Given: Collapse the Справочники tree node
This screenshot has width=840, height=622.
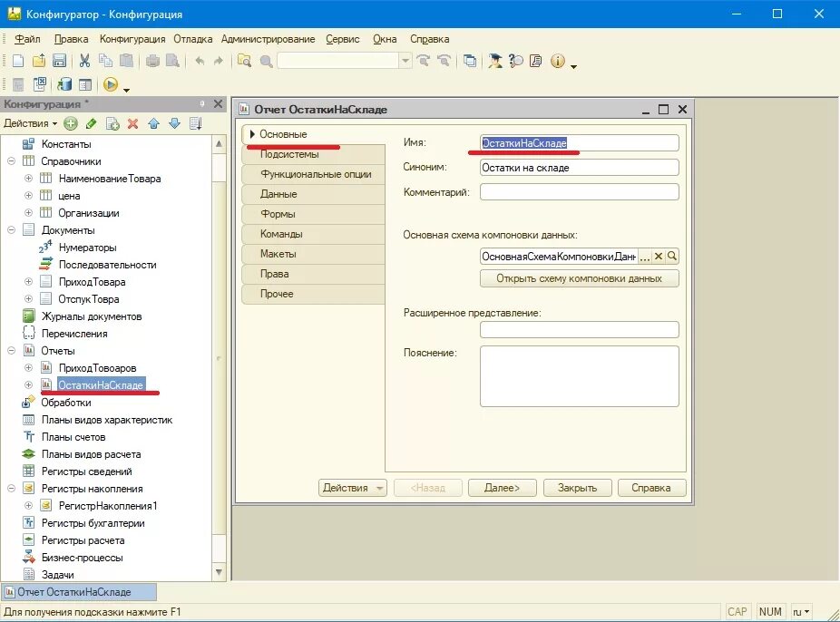Looking at the screenshot, I should [11, 161].
